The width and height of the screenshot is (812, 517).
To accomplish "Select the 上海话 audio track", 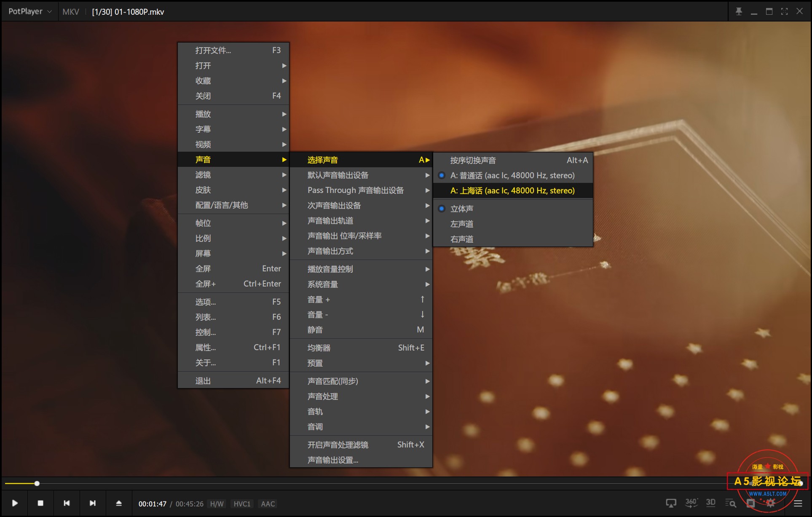I will point(513,190).
